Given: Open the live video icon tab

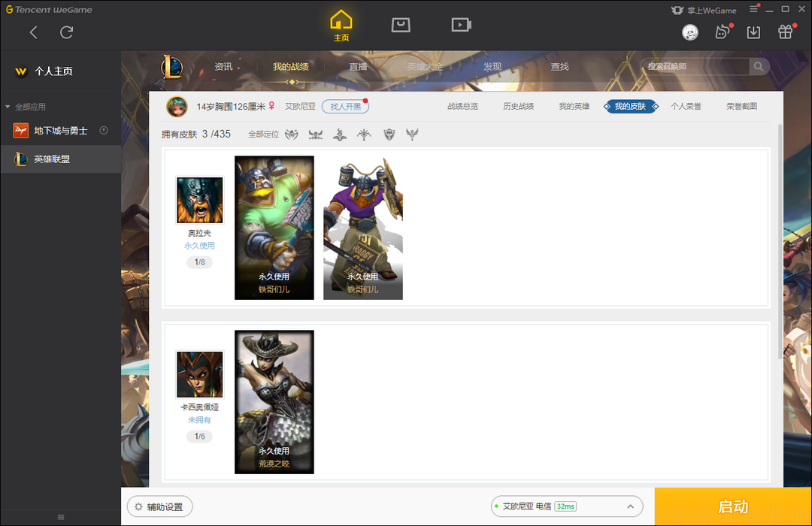Looking at the screenshot, I should pos(461,25).
